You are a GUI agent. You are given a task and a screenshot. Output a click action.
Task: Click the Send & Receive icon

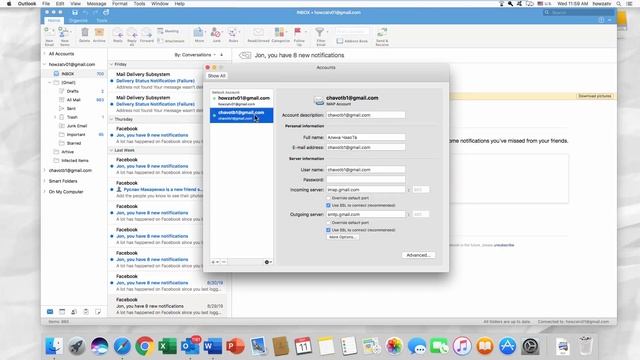coord(382,33)
